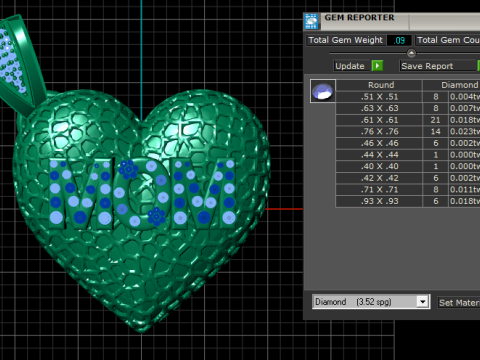Click the count 21 cell
The image size is (480, 360).
pyautogui.click(x=435, y=120)
